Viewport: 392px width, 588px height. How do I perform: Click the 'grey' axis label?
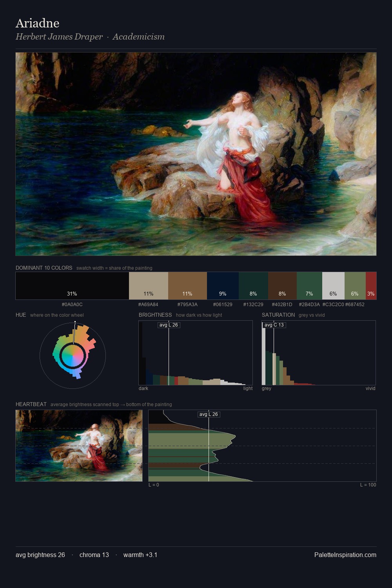[267, 388]
